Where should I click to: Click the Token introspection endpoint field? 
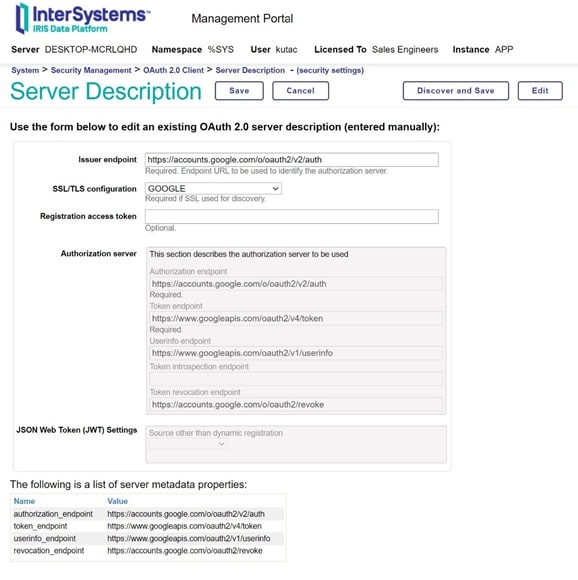[x=296, y=379]
